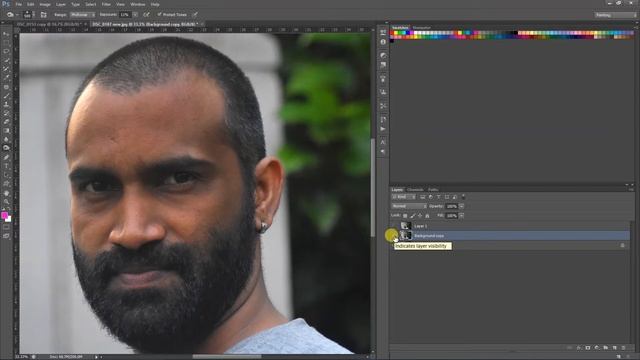Select the Gradient tool
The width and height of the screenshot is (640, 360).
(x=6, y=131)
